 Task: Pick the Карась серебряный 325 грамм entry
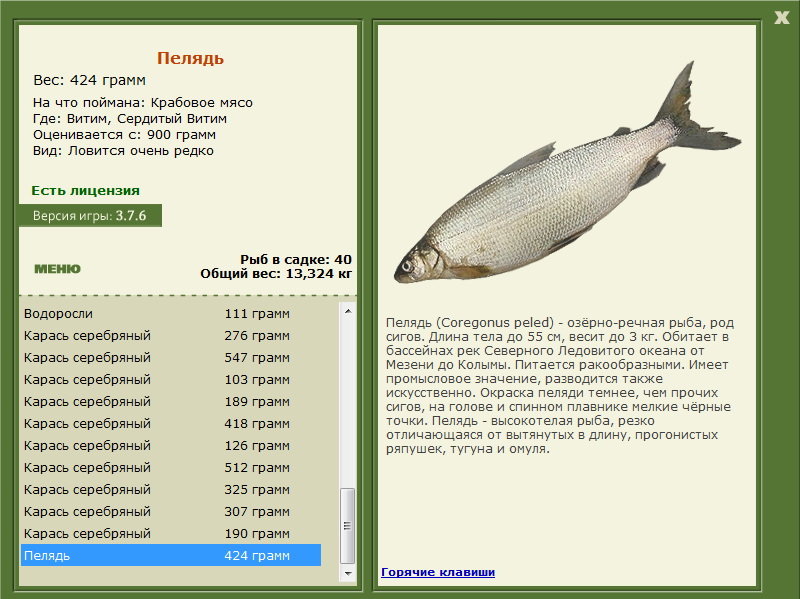(171, 489)
